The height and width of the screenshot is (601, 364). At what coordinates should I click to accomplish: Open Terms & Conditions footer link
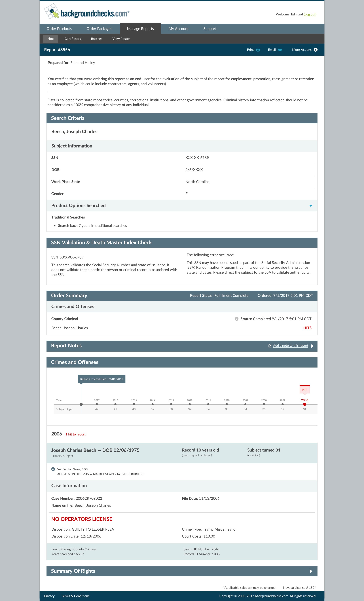click(x=75, y=596)
